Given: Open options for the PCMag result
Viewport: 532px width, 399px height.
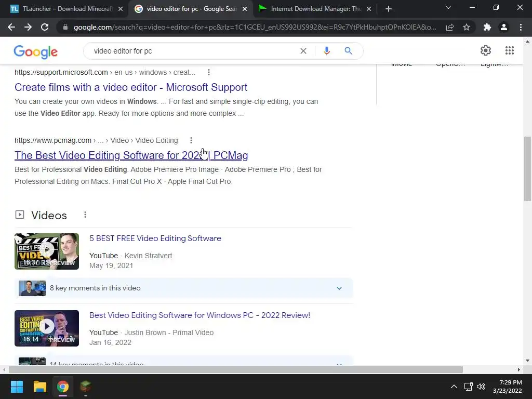Looking at the screenshot, I should click(191, 140).
